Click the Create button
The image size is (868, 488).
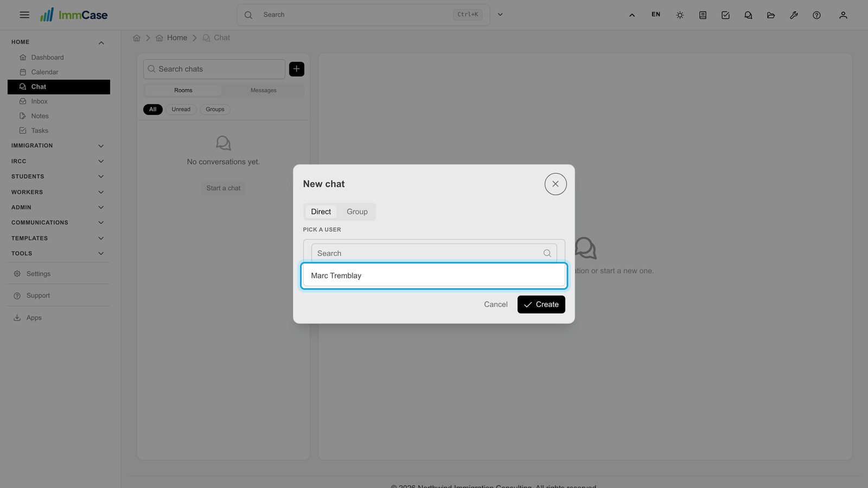click(541, 304)
